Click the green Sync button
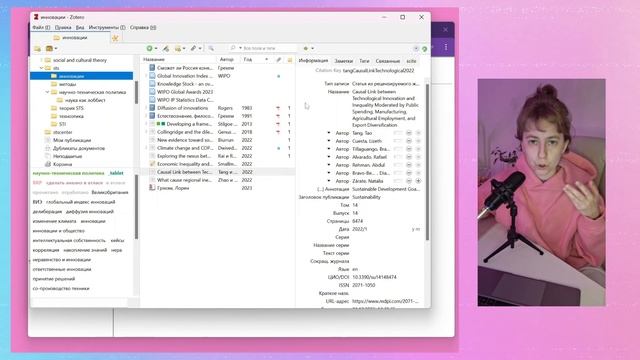The width and height of the screenshot is (640, 360). pyautogui.click(x=424, y=49)
